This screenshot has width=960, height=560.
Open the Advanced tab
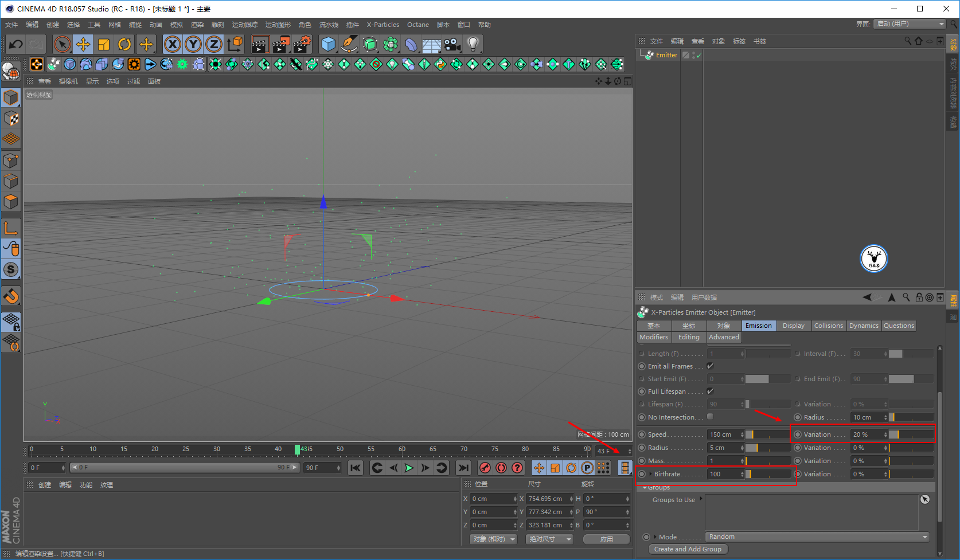(724, 337)
